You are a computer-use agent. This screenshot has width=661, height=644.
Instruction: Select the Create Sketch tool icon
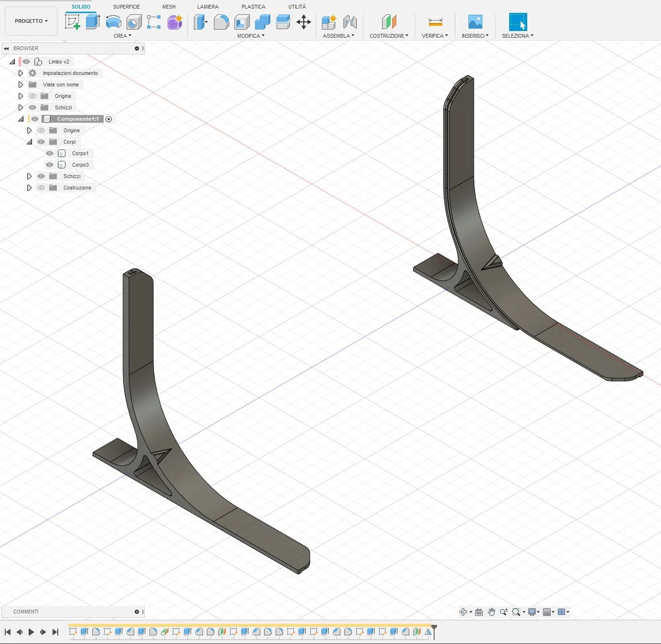click(x=73, y=22)
